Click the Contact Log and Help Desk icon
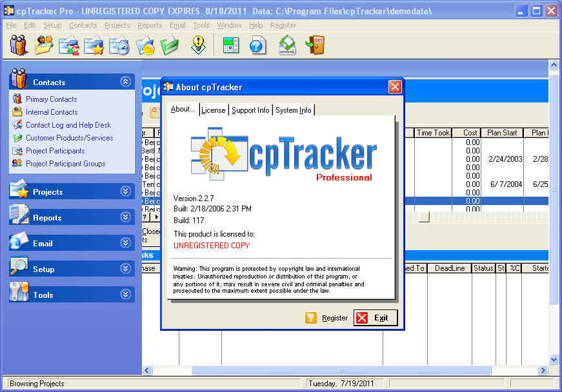 (17, 124)
